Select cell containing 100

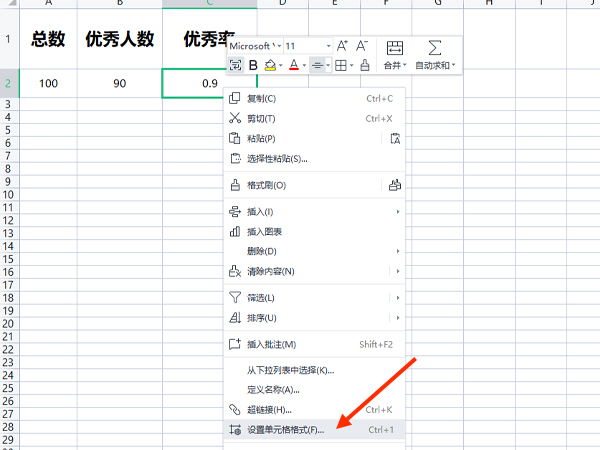[x=48, y=83]
